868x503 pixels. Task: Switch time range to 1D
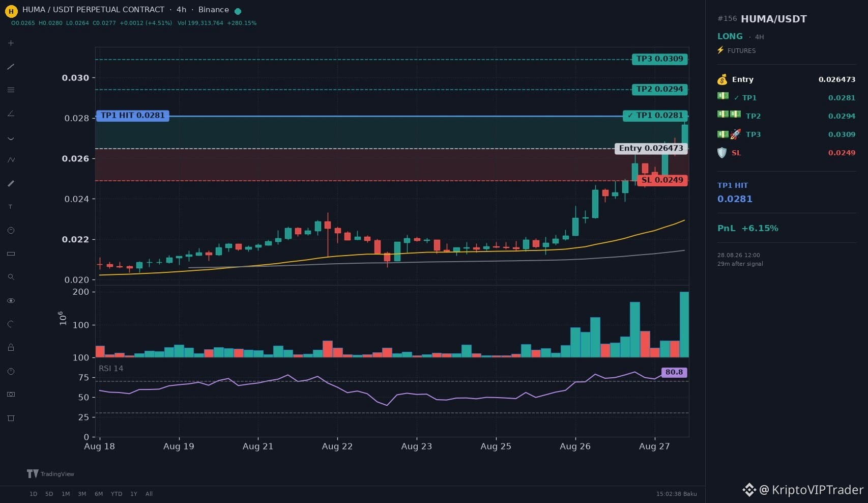point(34,494)
